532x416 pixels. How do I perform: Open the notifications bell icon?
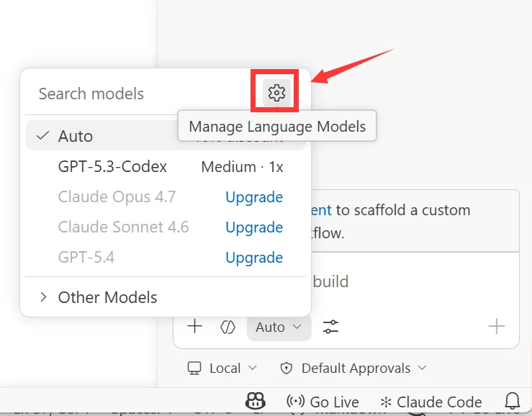[513, 402]
